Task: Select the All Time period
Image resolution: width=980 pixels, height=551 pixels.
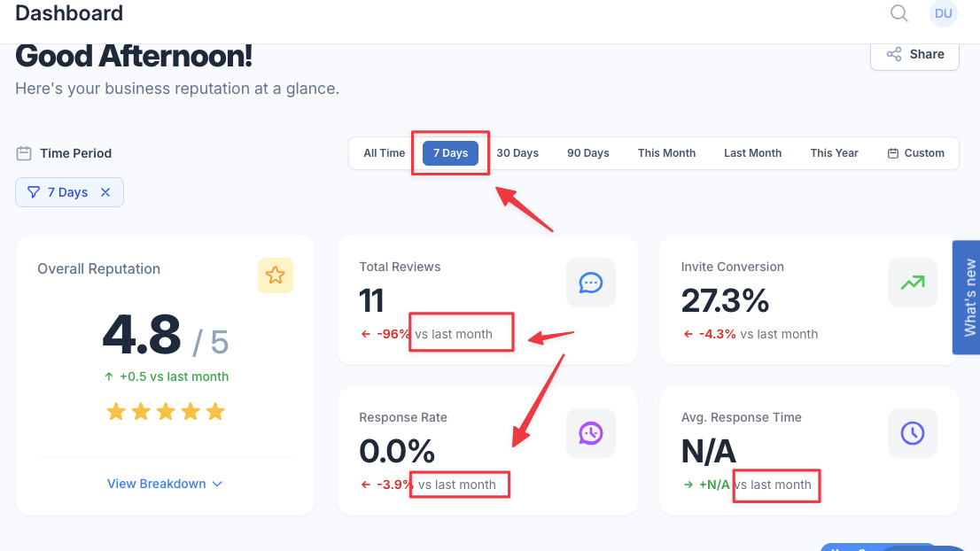Action: click(x=385, y=153)
